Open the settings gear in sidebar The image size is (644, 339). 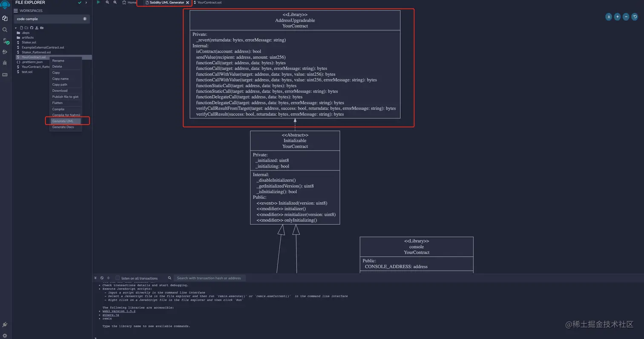point(5,336)
